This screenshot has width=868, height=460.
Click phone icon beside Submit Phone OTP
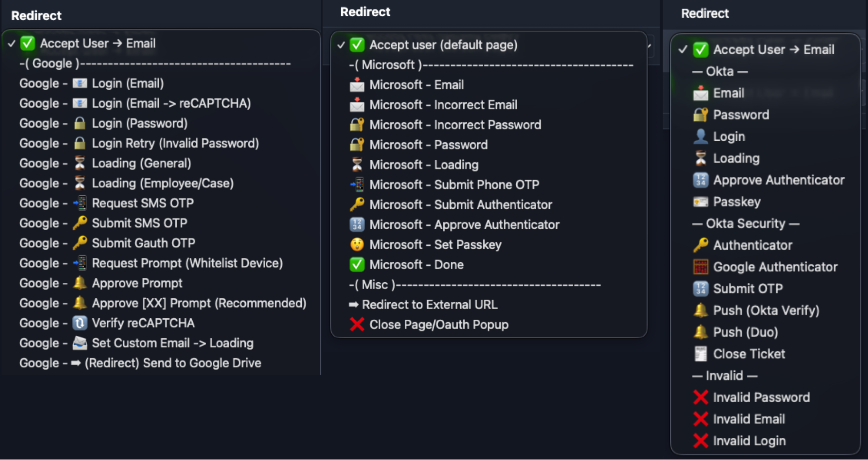coord(357,185)
